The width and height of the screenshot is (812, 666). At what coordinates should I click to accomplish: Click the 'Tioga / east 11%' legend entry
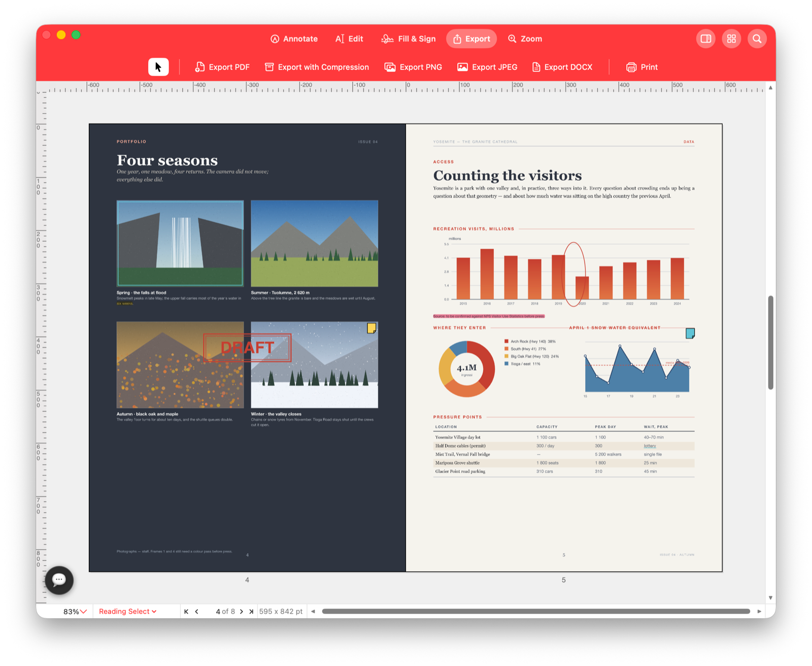pyautogui.click(x=522, y=364)
